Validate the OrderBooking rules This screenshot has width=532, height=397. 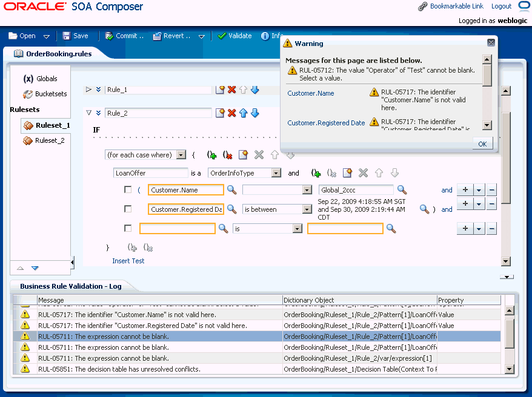click(x=234, y=36)
